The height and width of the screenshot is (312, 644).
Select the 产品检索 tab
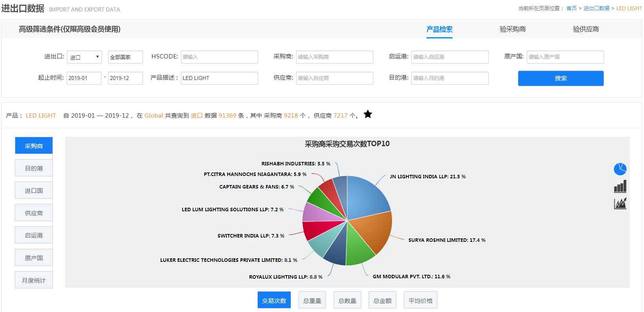(x=439, y=29)
